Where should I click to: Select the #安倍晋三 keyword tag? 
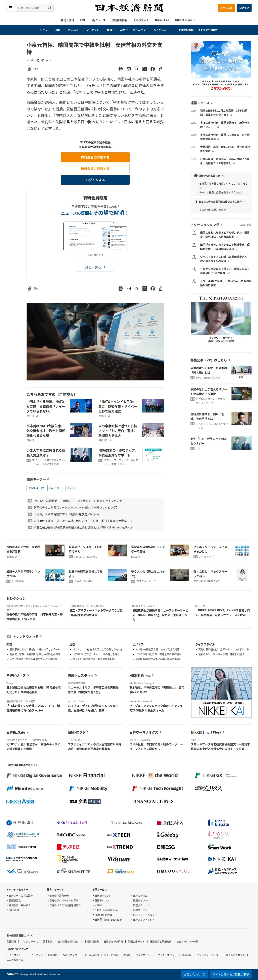click(x=55, y=488)
